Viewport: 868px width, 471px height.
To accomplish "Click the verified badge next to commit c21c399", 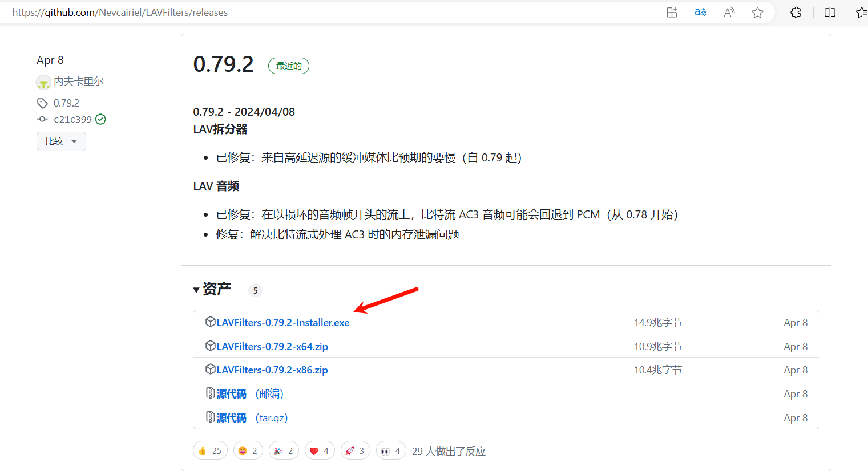I will pyautogui.click(x=100, y=119).
